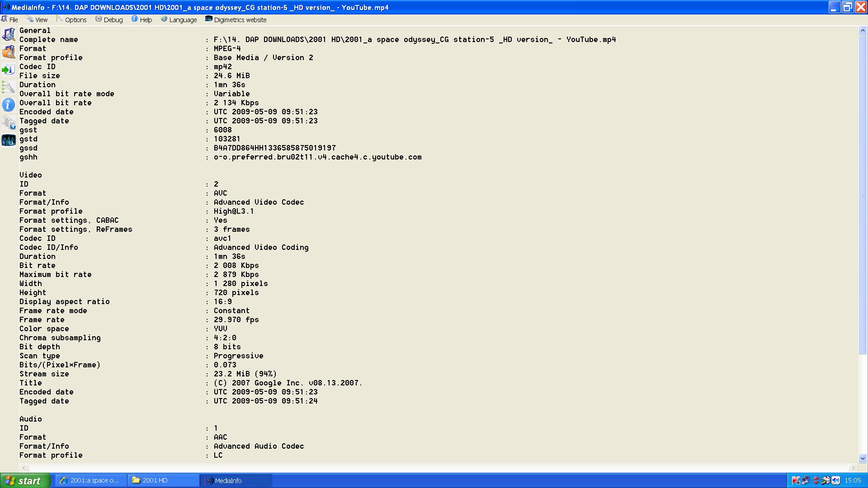
Task: Click the documents with globe icon
Action: (9, 122)
